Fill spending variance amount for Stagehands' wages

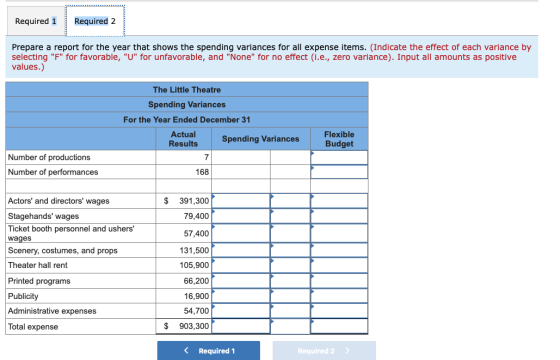[241, 216]
